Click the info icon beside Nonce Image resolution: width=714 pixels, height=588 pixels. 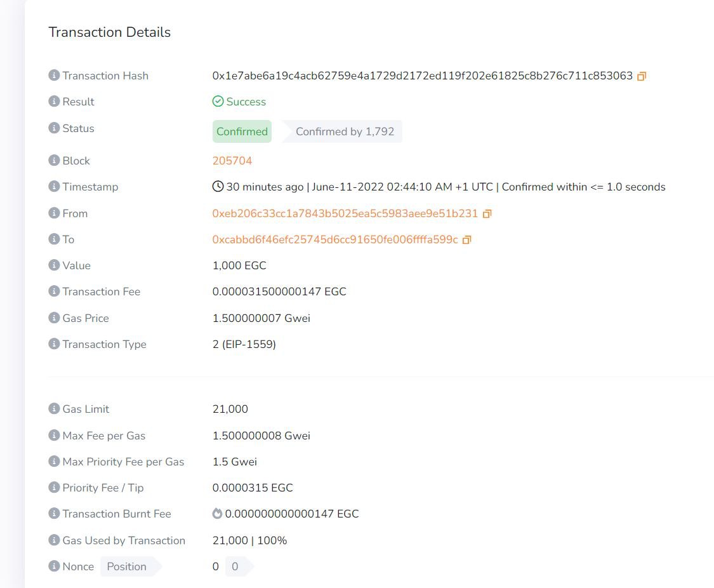tap(54, 566)
